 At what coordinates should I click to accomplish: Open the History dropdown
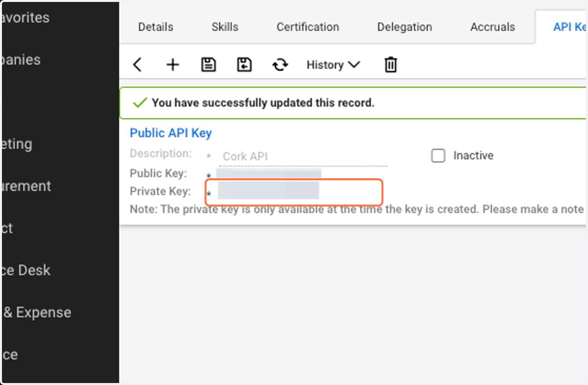(333, 65)
